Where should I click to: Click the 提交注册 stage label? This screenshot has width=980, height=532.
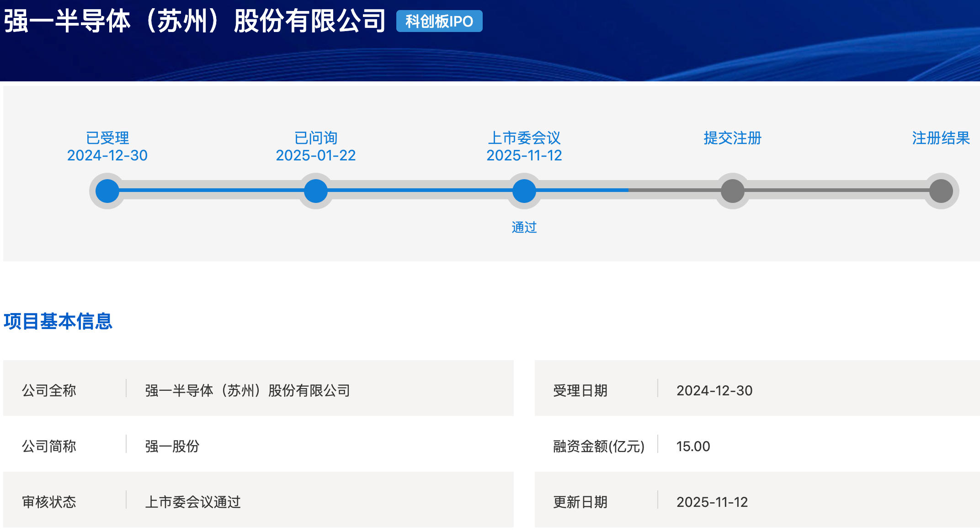[733, 138]
